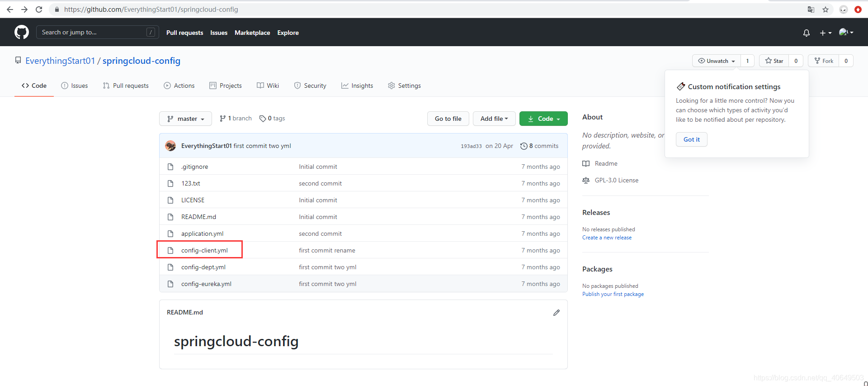
Task: Click Create a new release
Action: (607, 238)
